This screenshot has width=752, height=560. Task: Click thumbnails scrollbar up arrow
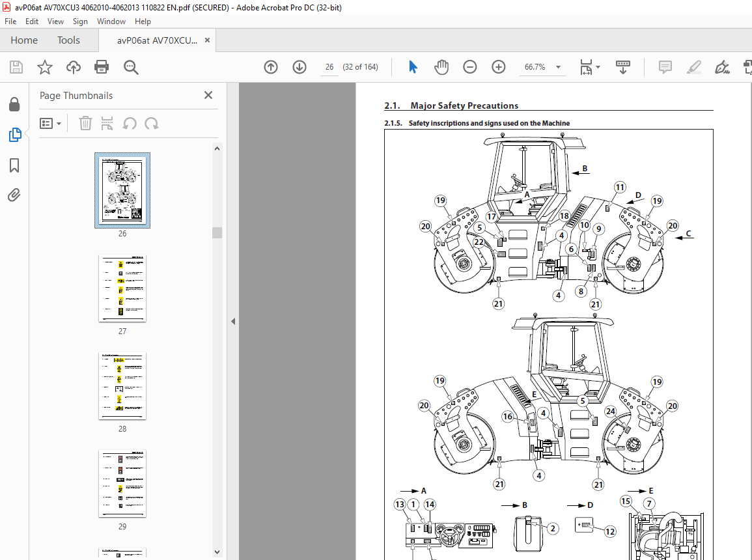[x=217, y=148]
